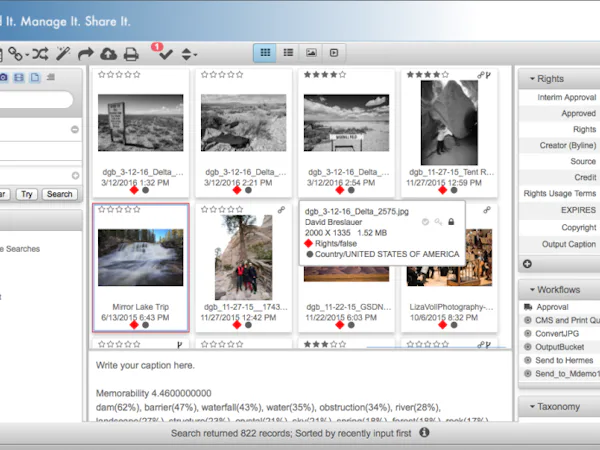
Task: Switch to thumbnail grid view
Action: tap(265, 53)
